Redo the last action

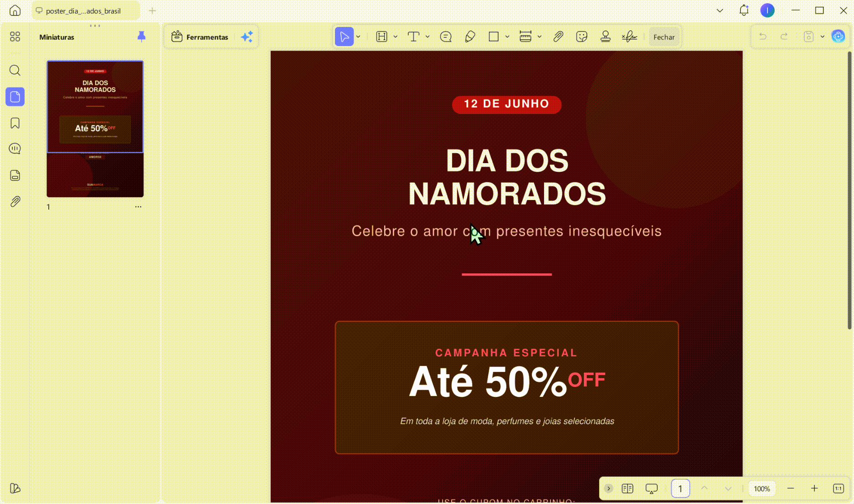tap(784, 36)
